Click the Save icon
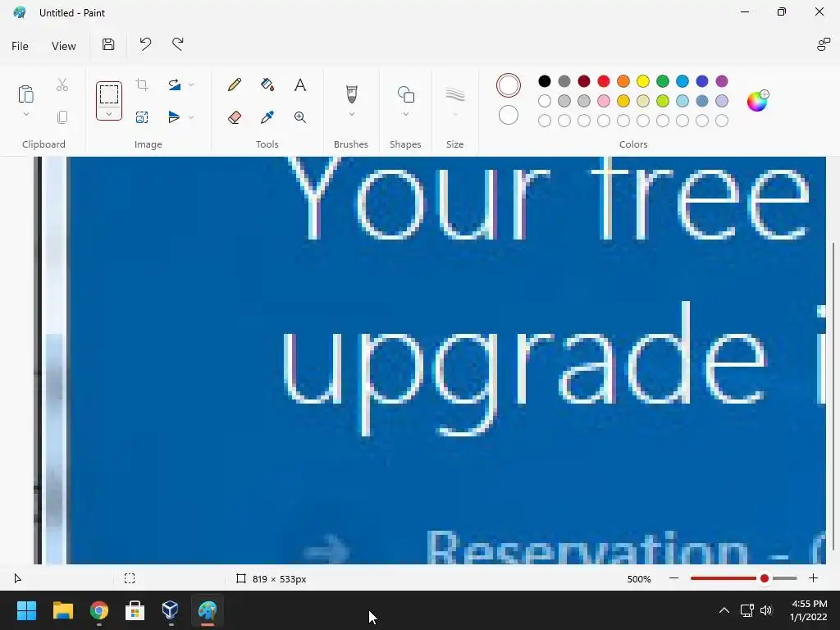Image resolution: width=840 pixels, height=630 pixels. click(x=108, y=44)
